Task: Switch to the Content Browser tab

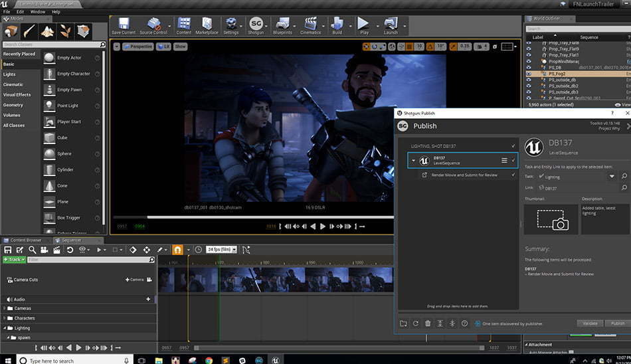Action: (x=26, y=240)
